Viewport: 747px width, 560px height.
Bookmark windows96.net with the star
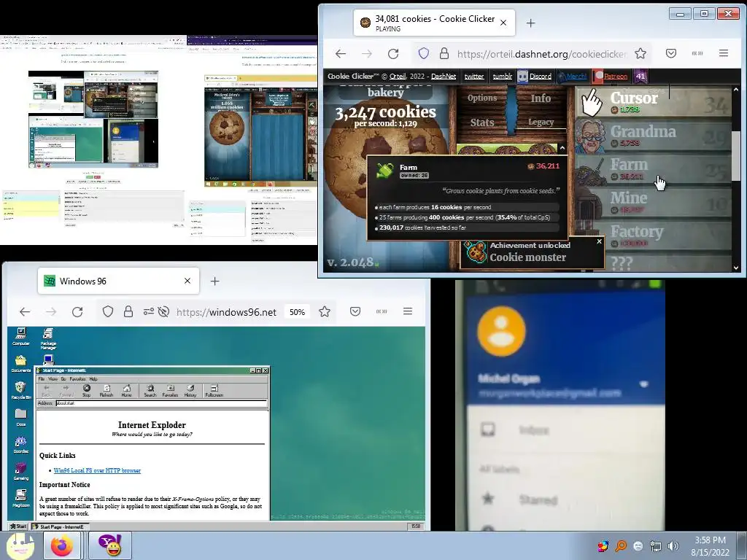325,311
